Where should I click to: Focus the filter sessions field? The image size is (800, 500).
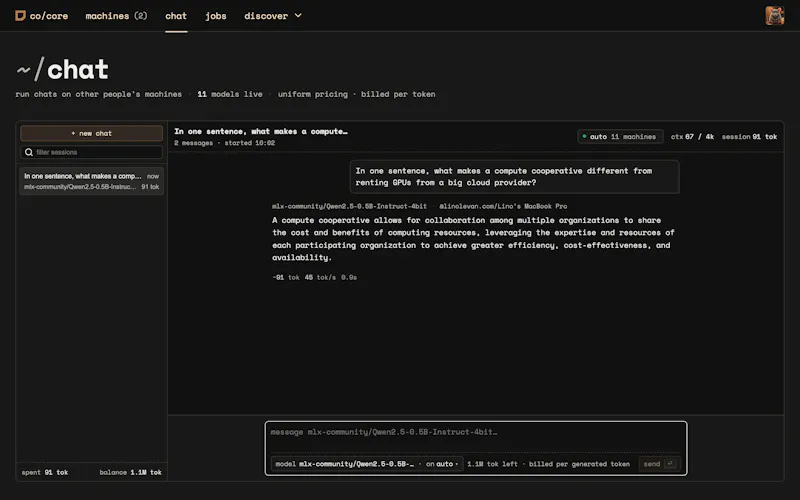92,152
